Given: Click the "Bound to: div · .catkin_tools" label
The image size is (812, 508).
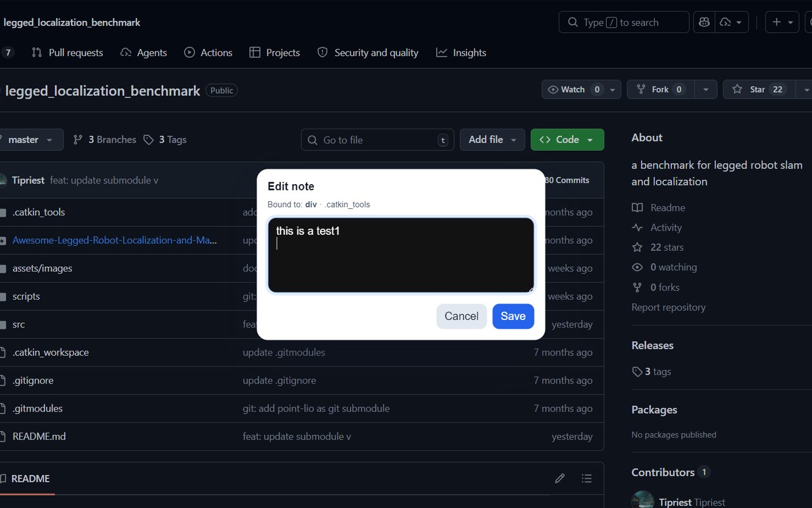Looking at the screenshot, I should click(318, 204).
